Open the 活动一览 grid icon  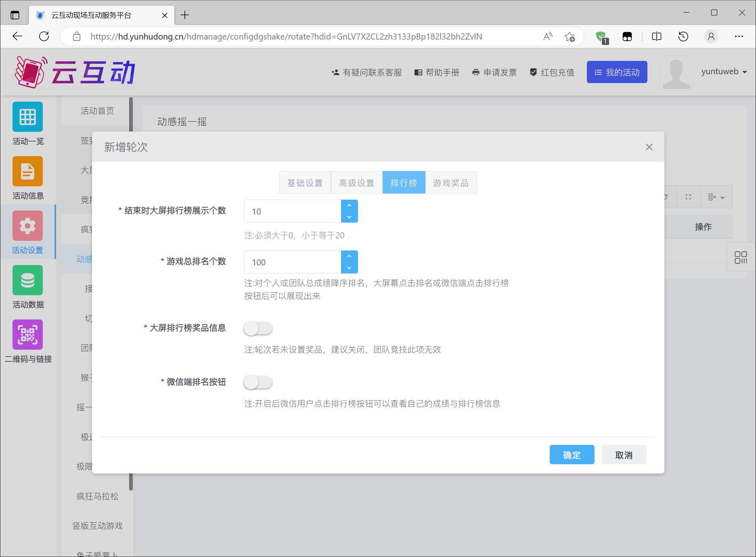coord(27,117)
